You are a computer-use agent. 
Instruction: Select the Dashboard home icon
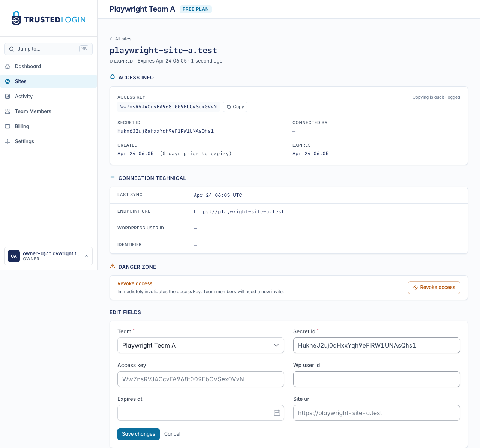(x=7, y=66)
